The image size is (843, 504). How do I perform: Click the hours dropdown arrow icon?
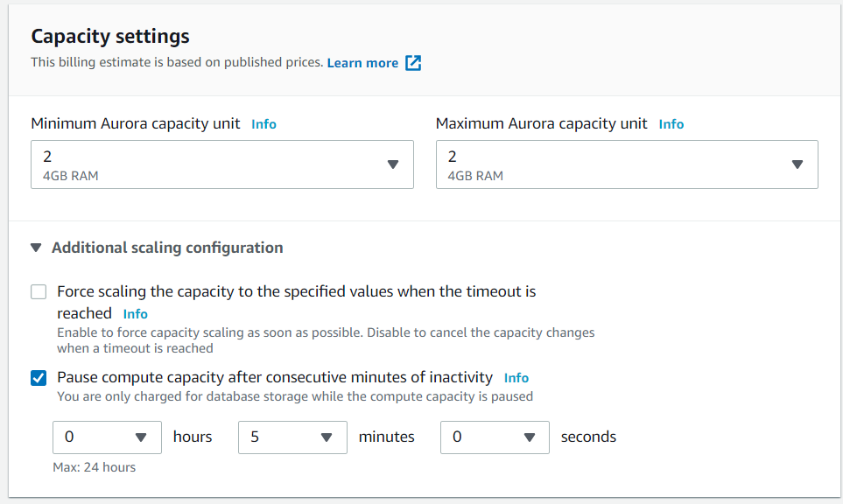(142, 437)
